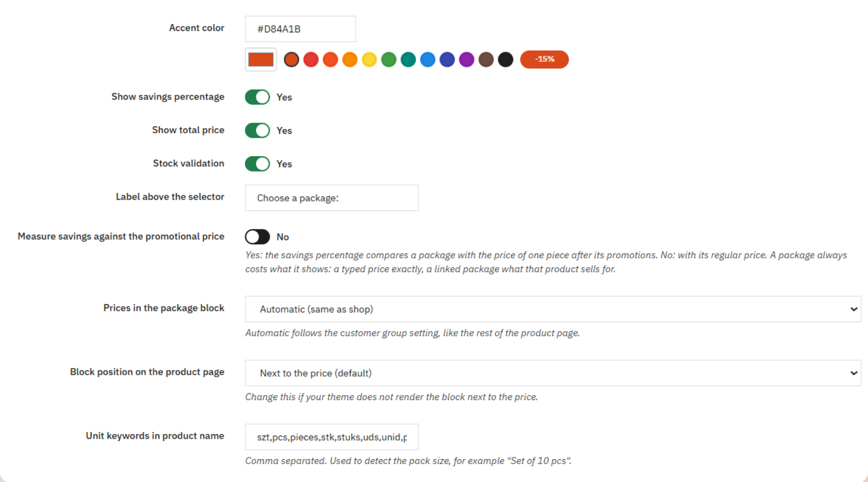Click the "Comma separated. Used to detect" hint
This screenshot has height=482, width=868.
pyautogui.click(x=408, y=461)
